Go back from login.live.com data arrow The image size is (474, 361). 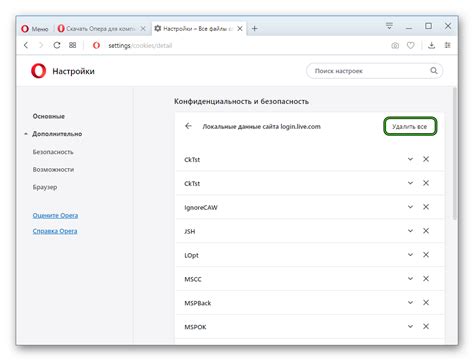(188, 126)
